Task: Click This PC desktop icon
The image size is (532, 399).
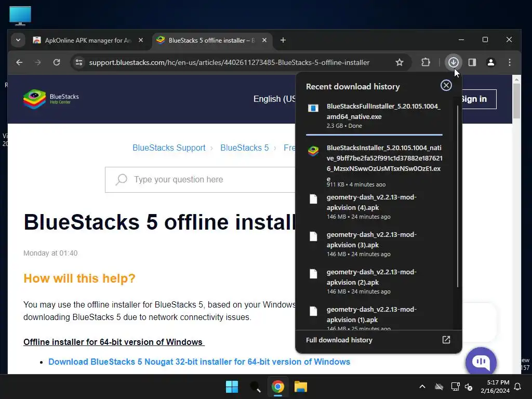Action: click(x=20, y=16)
